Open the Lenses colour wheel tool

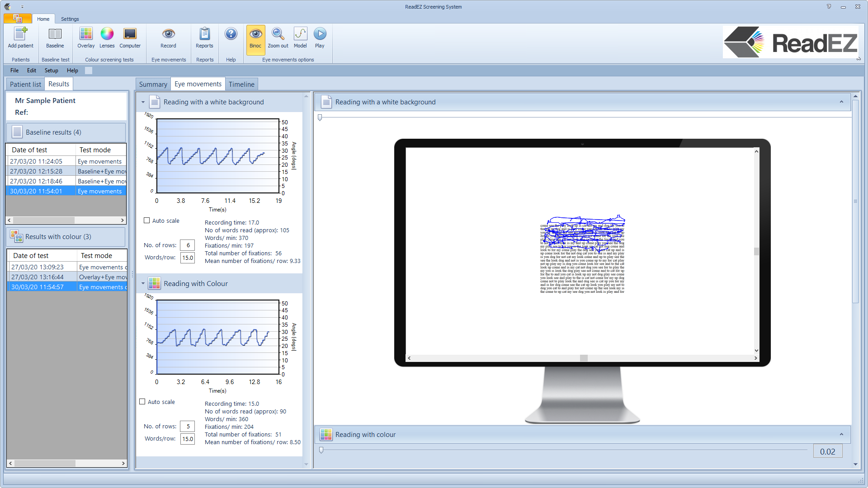[x=107, y=34]
